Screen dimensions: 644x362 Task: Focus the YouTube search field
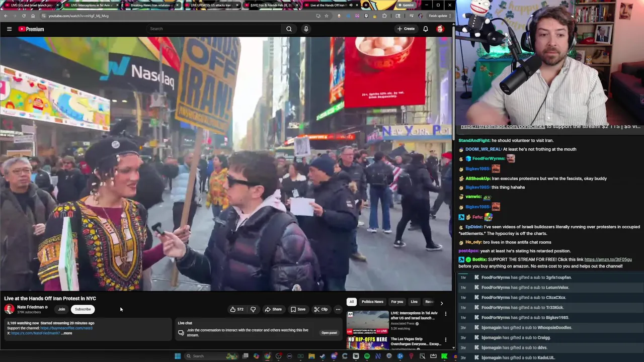point(214,29)
